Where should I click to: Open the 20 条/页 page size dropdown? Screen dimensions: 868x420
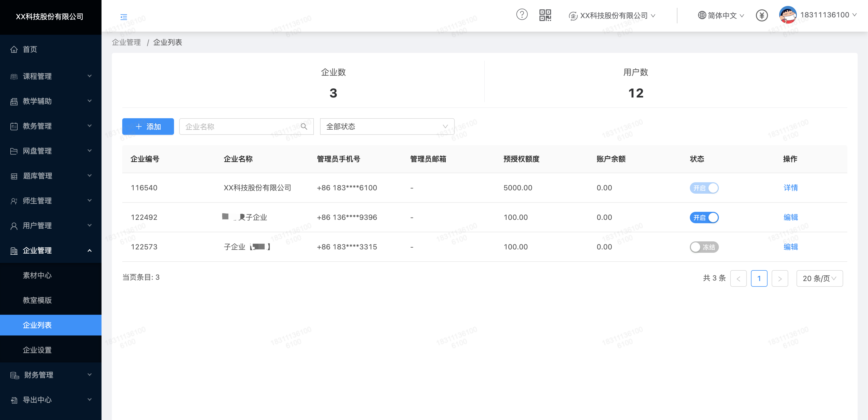coord(819,279)
